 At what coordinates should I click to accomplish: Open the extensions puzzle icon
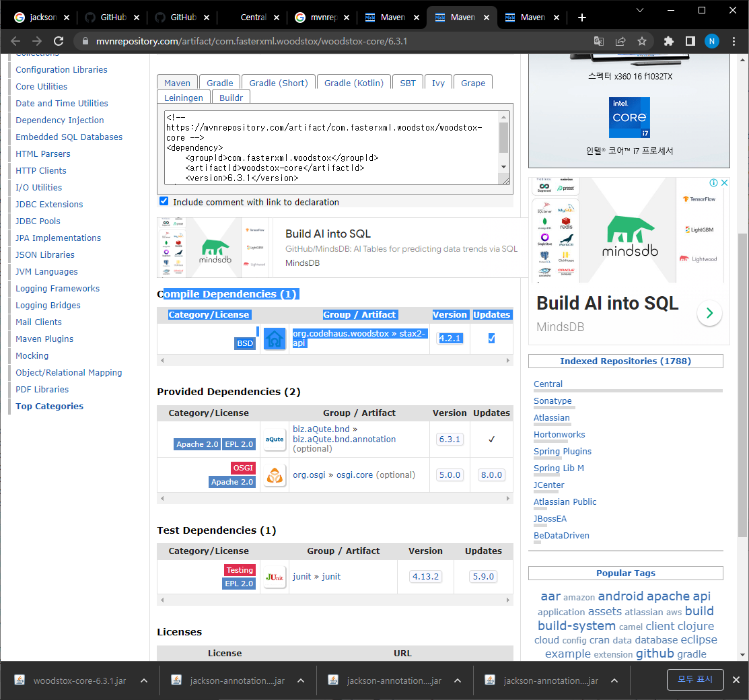point(668,41)
